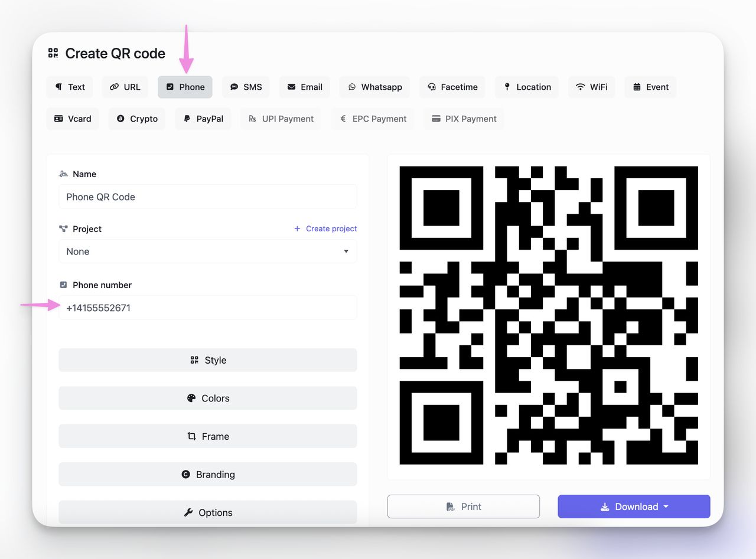Select the Crypto QR type tab
Image resolution: width=756 pixels, height=559 pixels.
coord(137,119)
